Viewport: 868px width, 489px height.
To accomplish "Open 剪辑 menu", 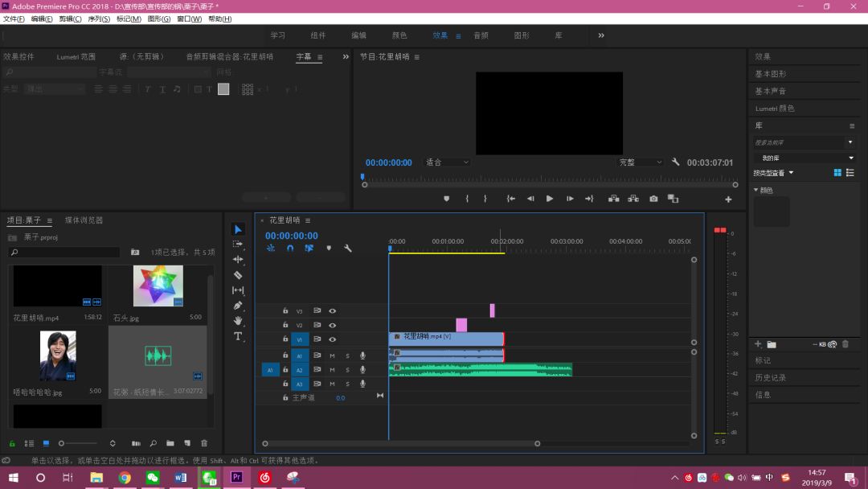I will coord(70,18).
